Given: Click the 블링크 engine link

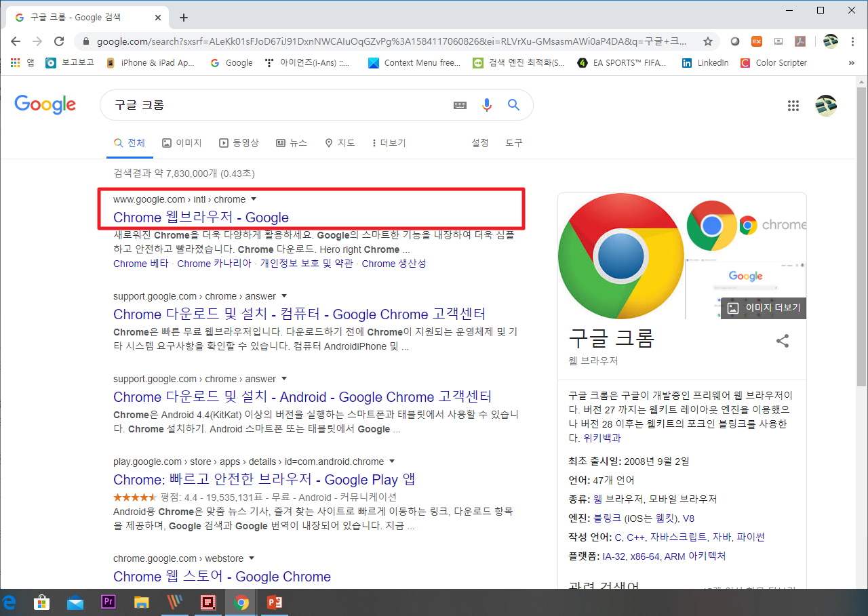Looking at the screenshot, I should pos(607,518).
